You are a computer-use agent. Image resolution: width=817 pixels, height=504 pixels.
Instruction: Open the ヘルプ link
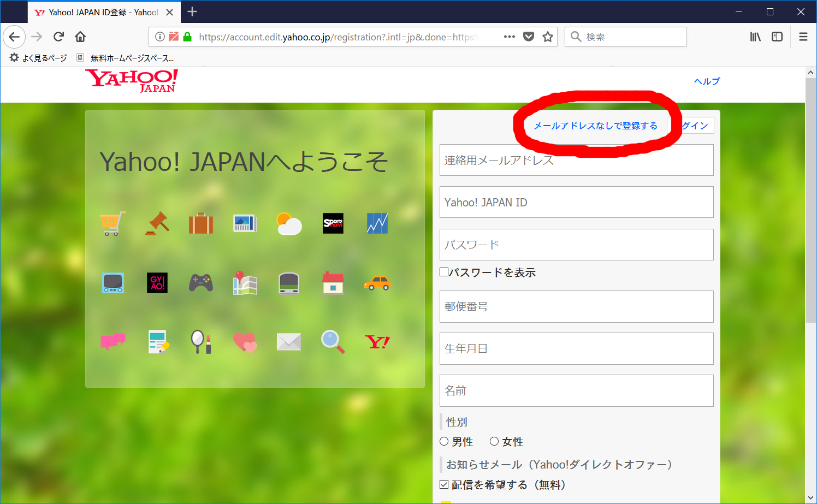(707, 81)
